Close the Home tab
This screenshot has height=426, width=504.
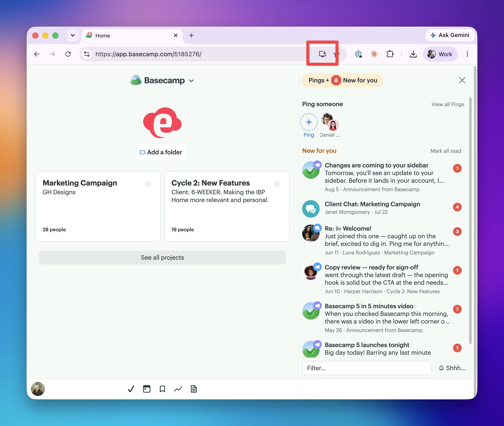175,36
